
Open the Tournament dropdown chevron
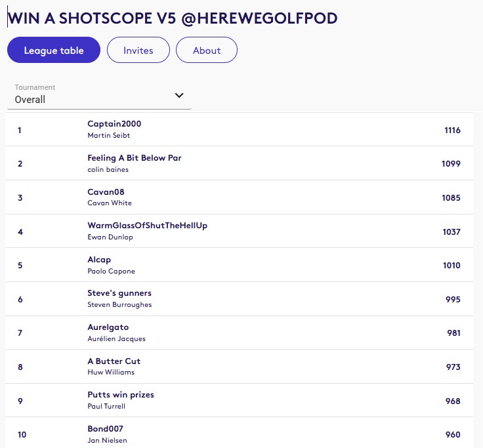[x=179, y=96]
